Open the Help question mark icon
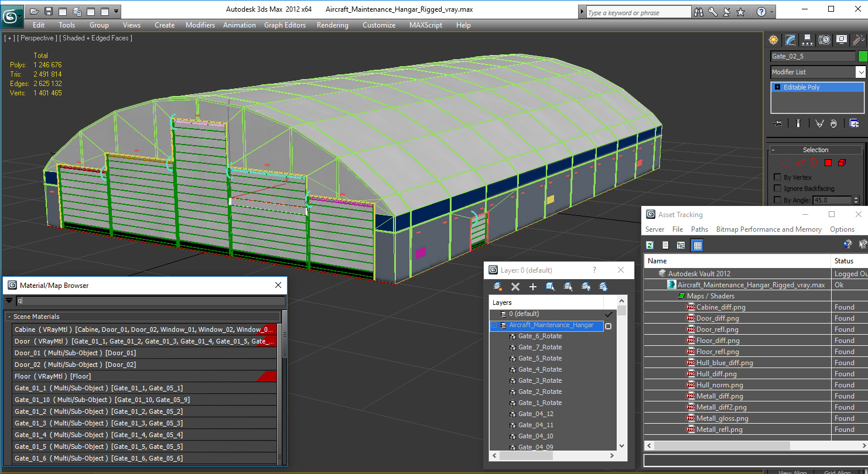This screenshot has width=868, height=474. 761,12
